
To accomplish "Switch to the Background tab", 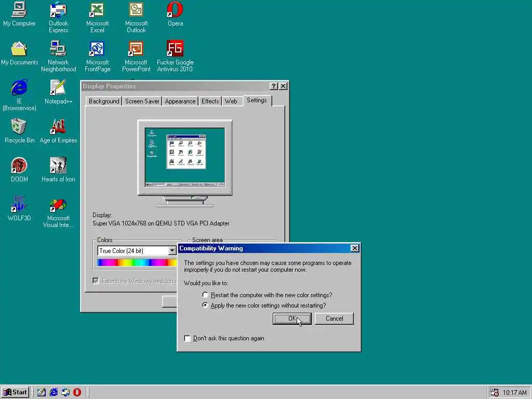I will [104, 101].
